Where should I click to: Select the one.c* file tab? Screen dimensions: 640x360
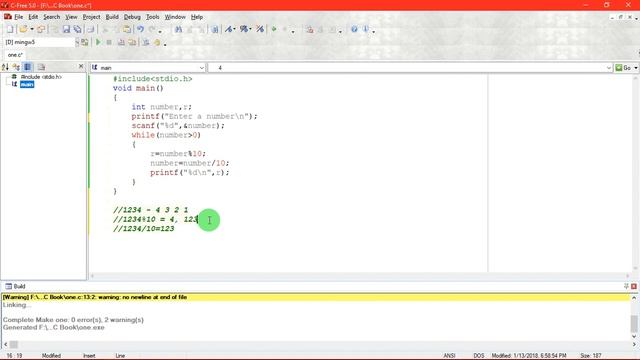15,55
